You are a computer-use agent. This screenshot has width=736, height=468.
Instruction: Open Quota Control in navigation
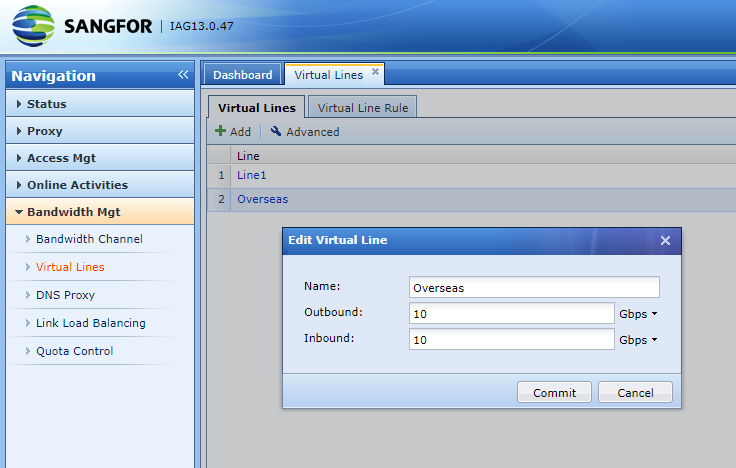click(x=75, y=351)
